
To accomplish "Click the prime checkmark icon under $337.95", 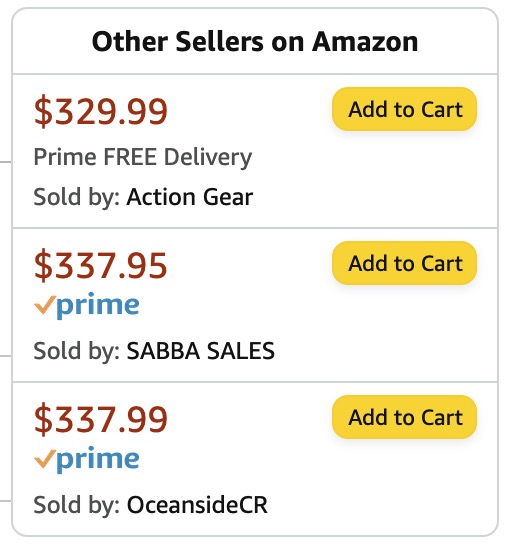I will pyautogui.click(x=45, y=305).
